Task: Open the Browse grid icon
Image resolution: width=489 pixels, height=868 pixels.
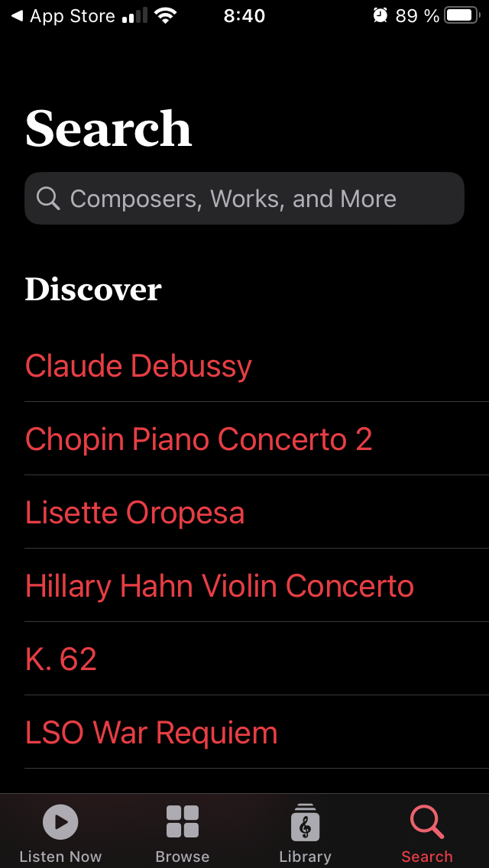Action: point(183,822)
